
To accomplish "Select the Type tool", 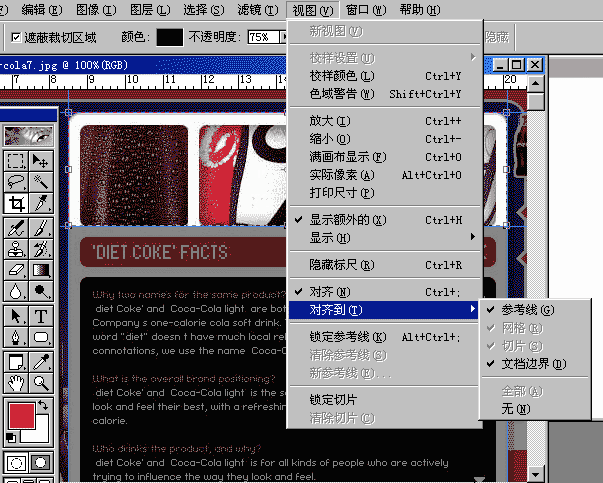I will click(41, 316).
